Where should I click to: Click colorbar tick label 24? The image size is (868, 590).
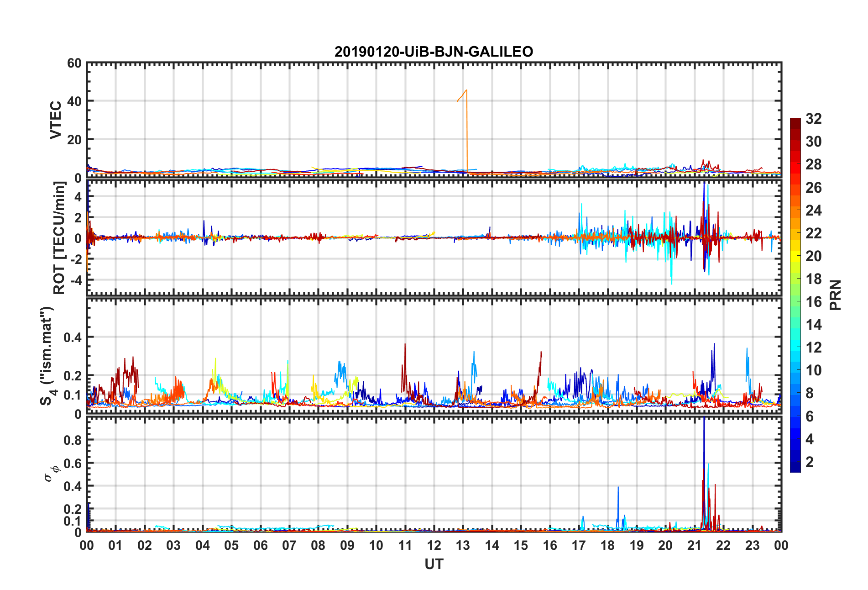pyautogui.click(x=814, y=210)
